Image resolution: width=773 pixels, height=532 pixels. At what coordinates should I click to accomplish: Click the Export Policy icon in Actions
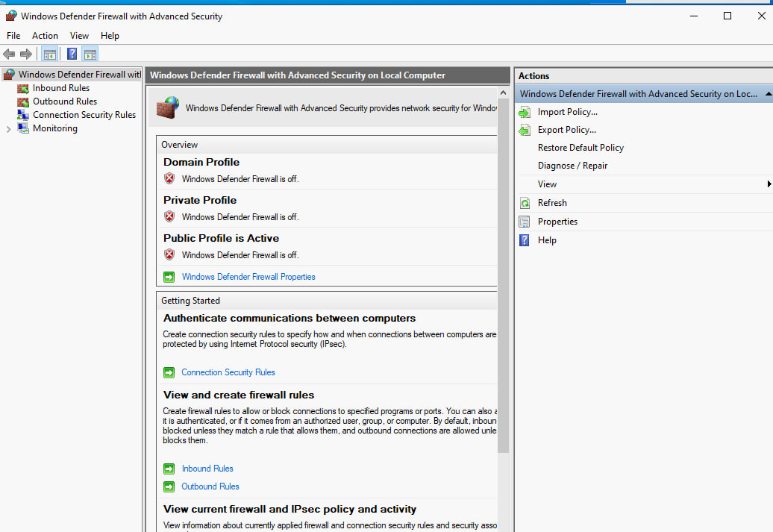tap(525, 130)
